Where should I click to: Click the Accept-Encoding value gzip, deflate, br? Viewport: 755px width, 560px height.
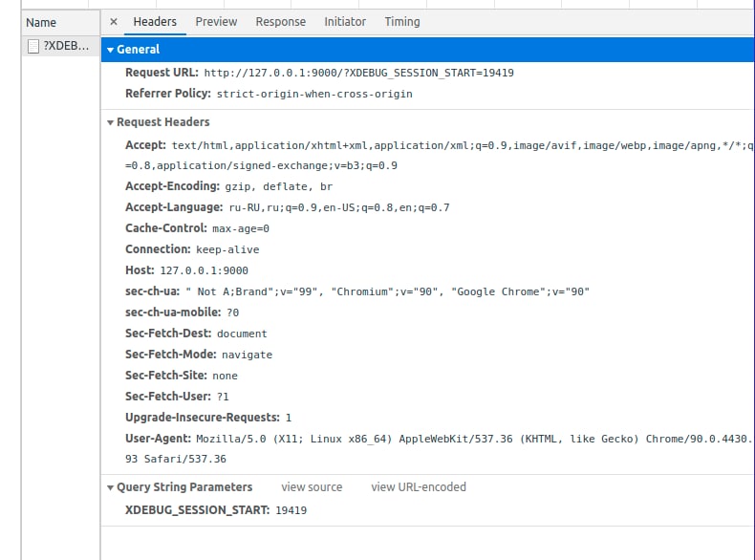coord(279,187)
